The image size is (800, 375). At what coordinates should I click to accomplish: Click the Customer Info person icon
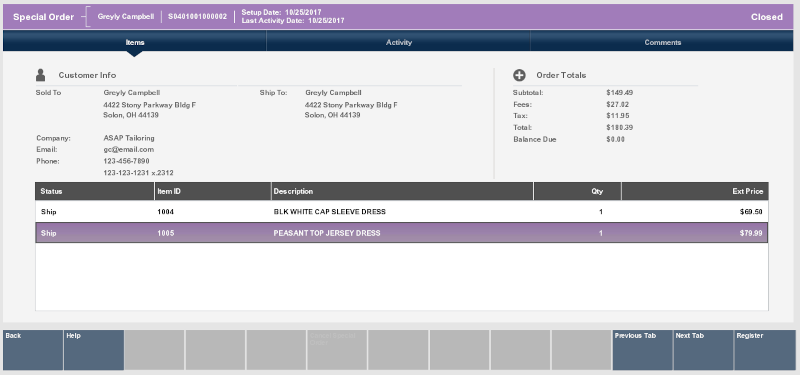tap(40, 76)
